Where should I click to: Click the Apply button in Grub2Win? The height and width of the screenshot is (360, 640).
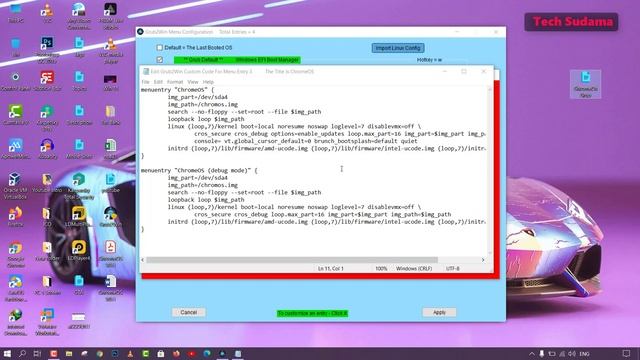(439, 312)
